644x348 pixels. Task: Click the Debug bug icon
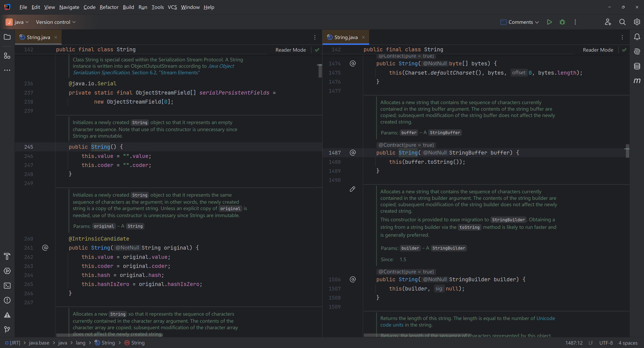click(x=562, y=22)
